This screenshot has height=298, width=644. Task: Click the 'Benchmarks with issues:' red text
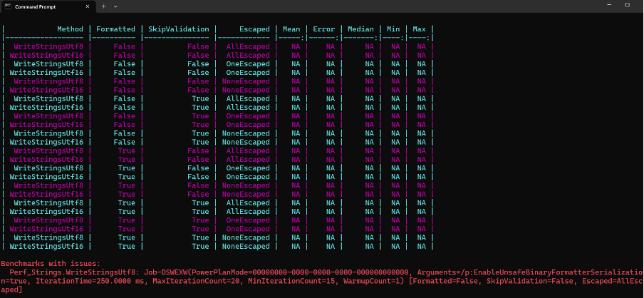tap(51, 264)
